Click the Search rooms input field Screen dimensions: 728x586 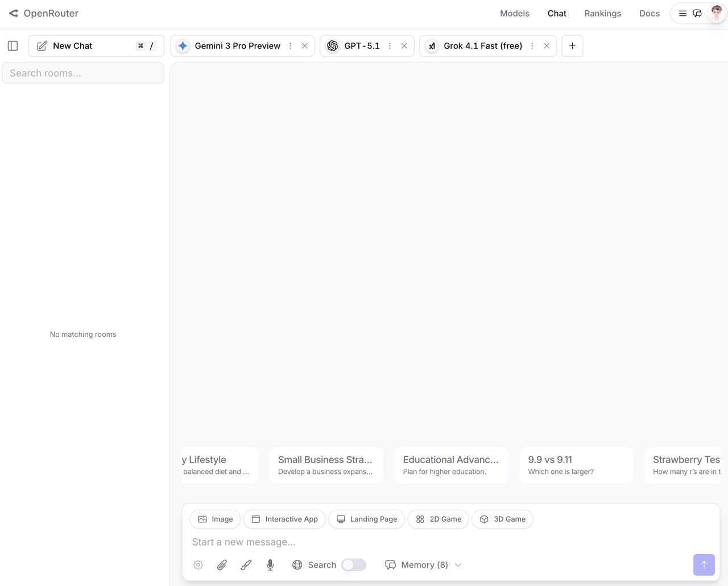pos(83,73)
